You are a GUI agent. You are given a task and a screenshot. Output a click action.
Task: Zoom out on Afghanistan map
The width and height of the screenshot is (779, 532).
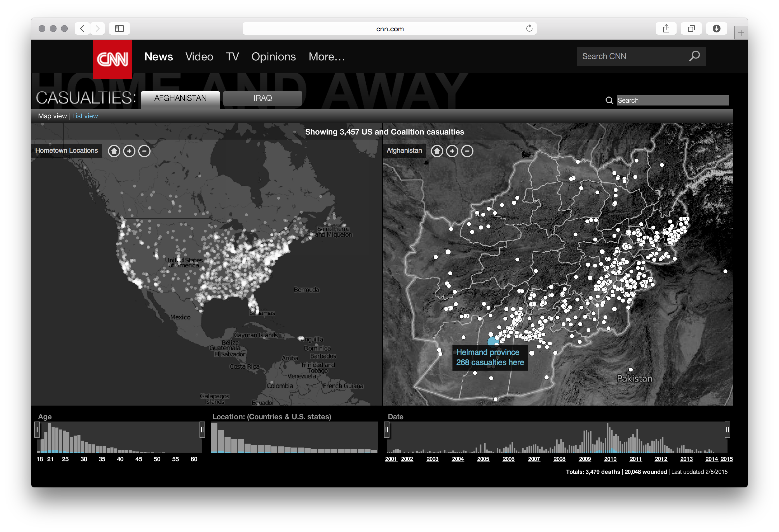(467, 151)
